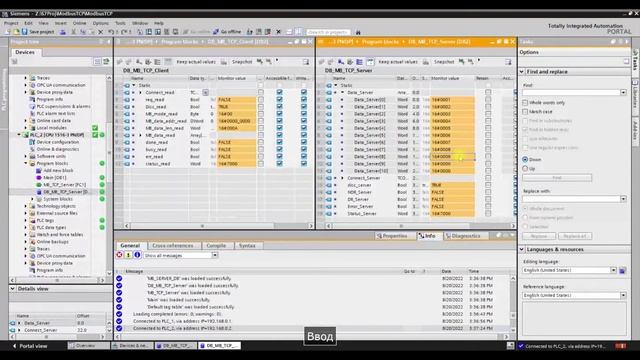Image resolution: width=640 pixels, height=360 pixels.
Task: Click the Monitor all icon in DB_MB_TCP_Server toolbar
Action: pyautogui.click(x=370, y=62)
